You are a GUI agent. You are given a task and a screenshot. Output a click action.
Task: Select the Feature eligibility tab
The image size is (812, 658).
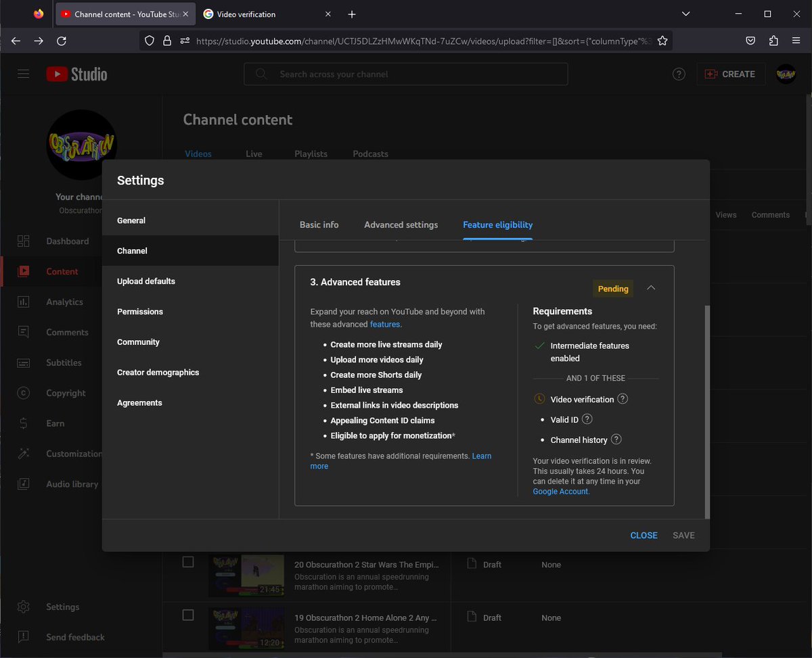coord(498,225)
